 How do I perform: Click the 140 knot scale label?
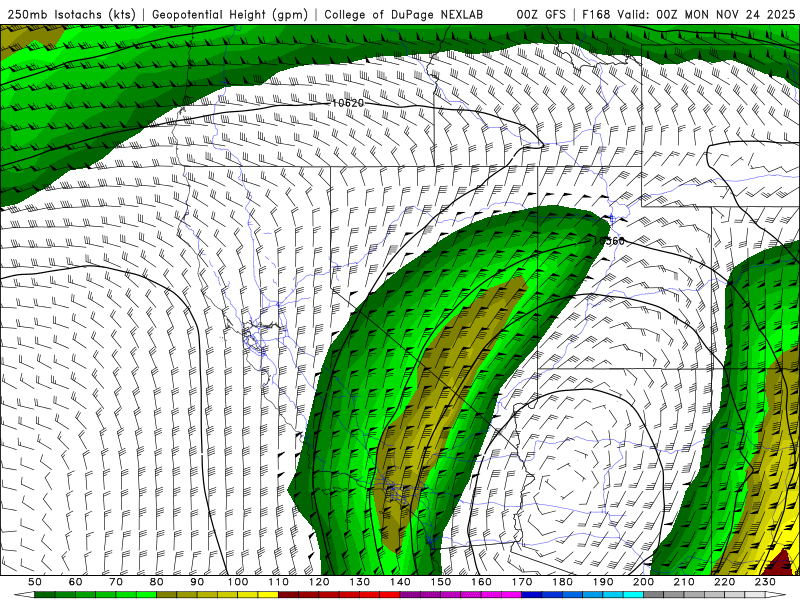click(x=401, y=582)
